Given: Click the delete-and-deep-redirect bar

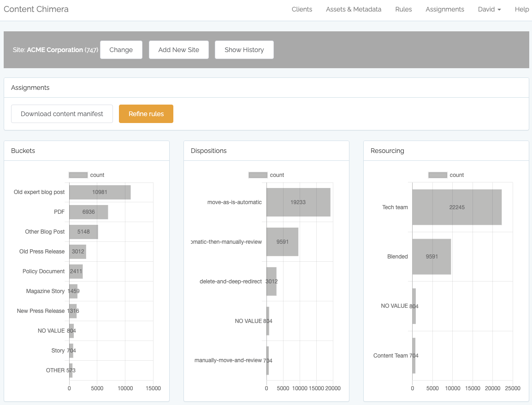Looking at the screenshot, I should click(272, 282).
